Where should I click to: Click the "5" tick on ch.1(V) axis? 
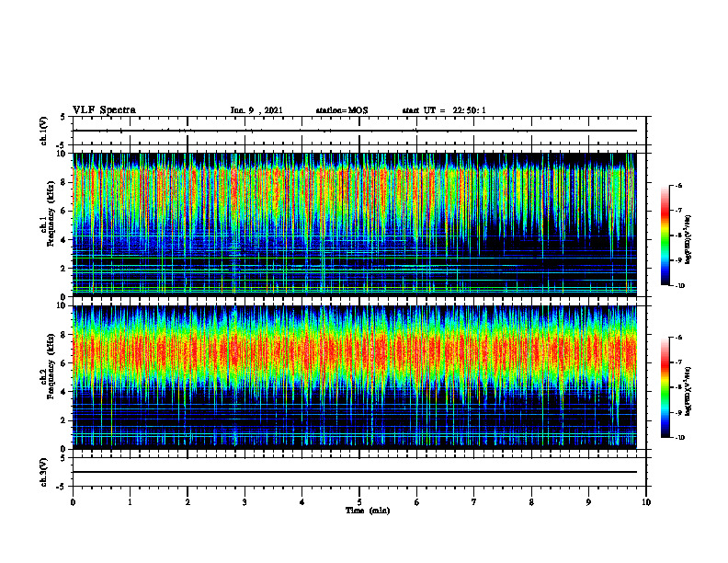(x=63, y=117)
